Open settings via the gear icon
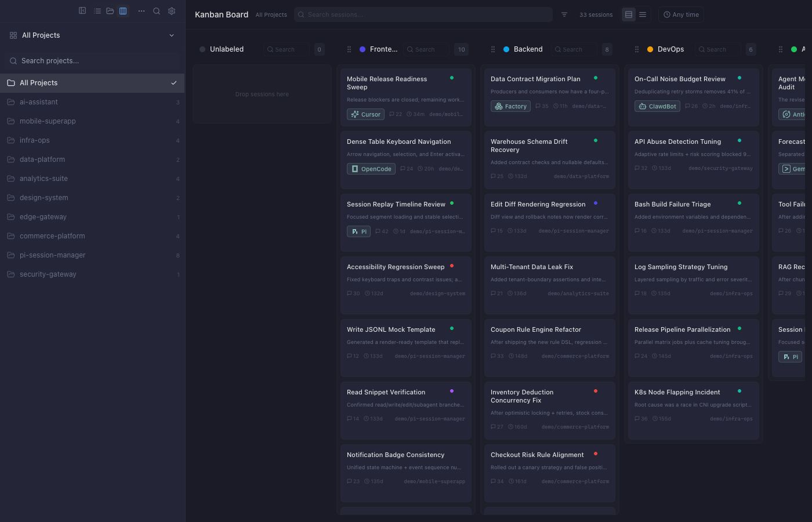812x522 pixels. [172, 11]
